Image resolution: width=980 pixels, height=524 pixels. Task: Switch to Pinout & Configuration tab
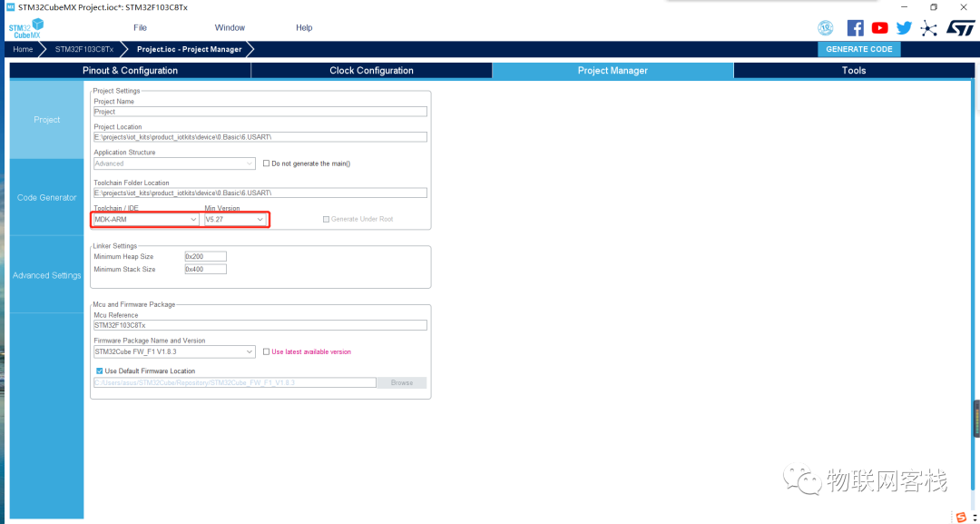tap(130, 71)
